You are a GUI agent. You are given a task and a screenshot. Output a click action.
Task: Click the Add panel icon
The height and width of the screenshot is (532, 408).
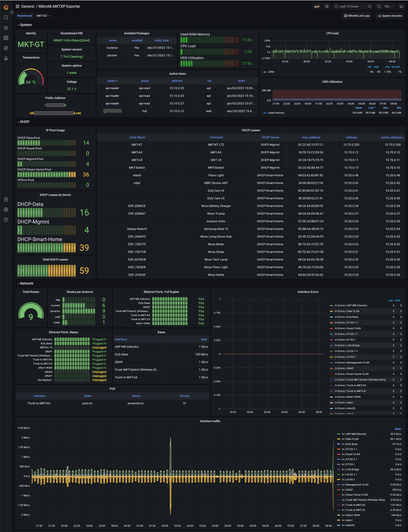pos(317,7)
